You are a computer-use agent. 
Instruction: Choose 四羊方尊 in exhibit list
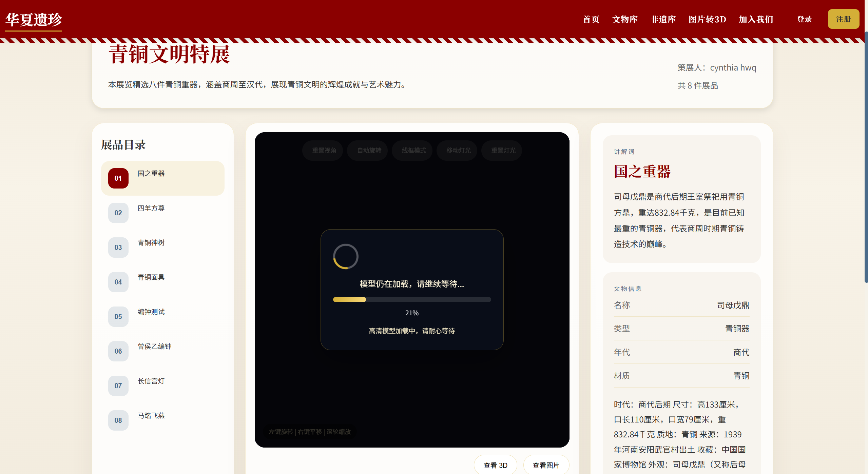pyautogui.click(x=163, y=213)
